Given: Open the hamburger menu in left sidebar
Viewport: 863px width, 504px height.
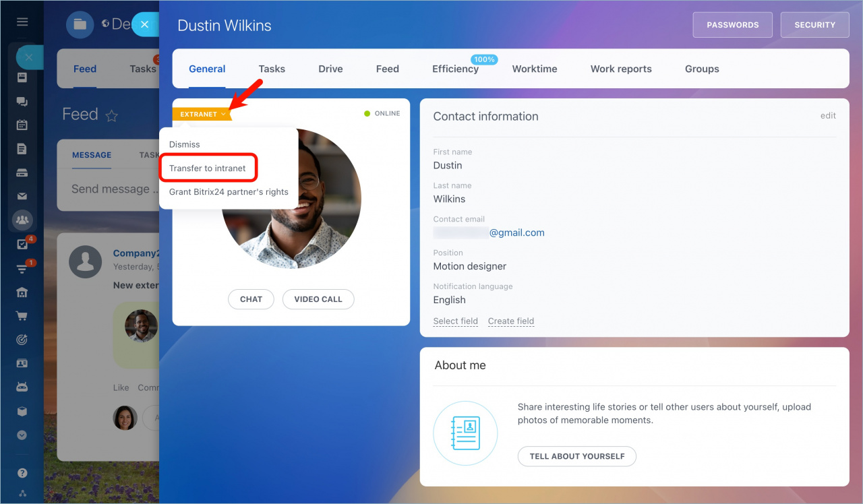Looking at the screenshot, I should pos(22,22).
